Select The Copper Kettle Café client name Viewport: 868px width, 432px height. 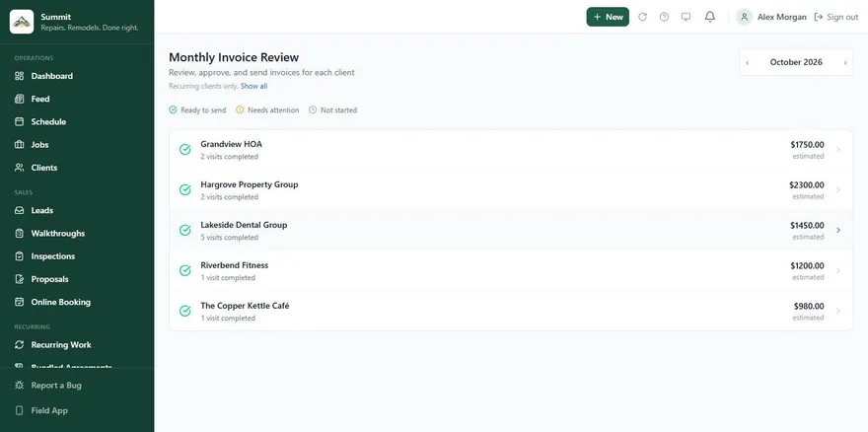[245, 306]
